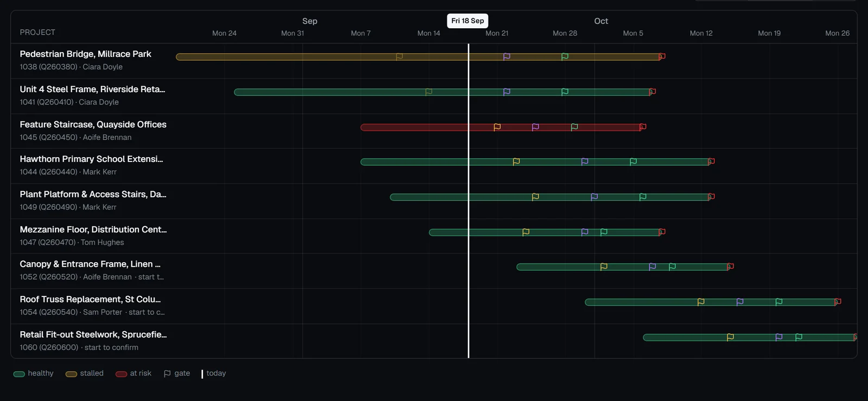Viewport: 868px width, 401px height.
Task: Open project Feature Staircase, Quayside Offices
Action: [x=93, y=125]
